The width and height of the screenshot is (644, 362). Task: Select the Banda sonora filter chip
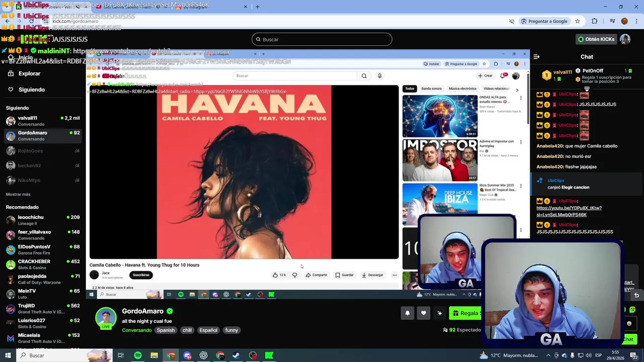pyautogui.click(x=431, y=88)
